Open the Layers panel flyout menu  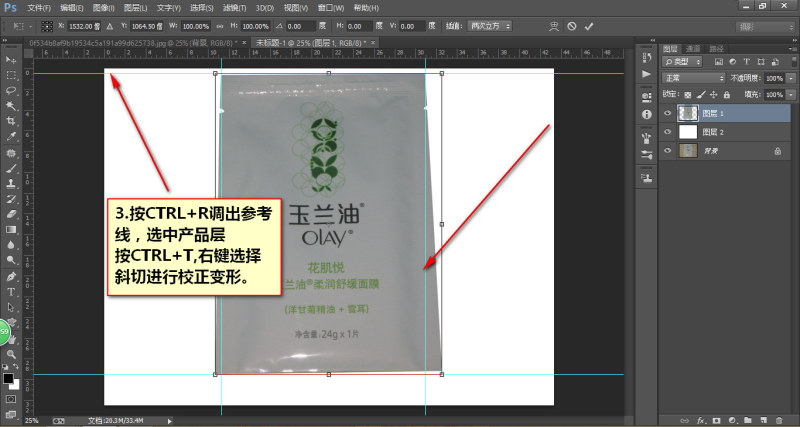(x=792, y=48)
